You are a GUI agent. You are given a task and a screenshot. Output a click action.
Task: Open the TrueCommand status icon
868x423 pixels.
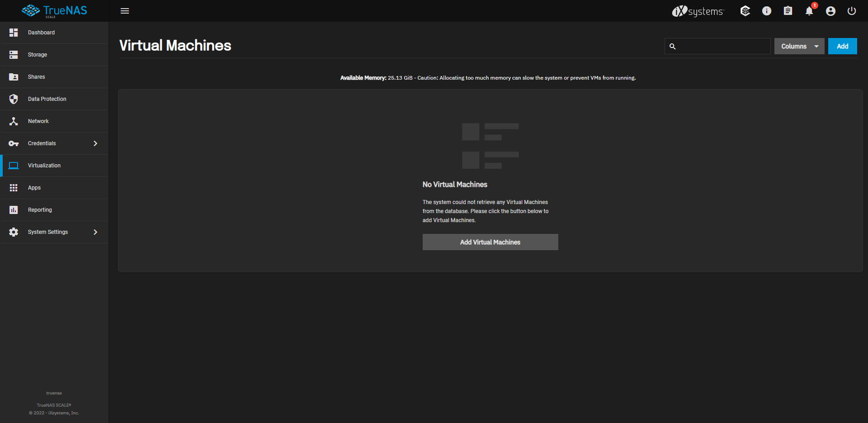click(x=745, y=11)
